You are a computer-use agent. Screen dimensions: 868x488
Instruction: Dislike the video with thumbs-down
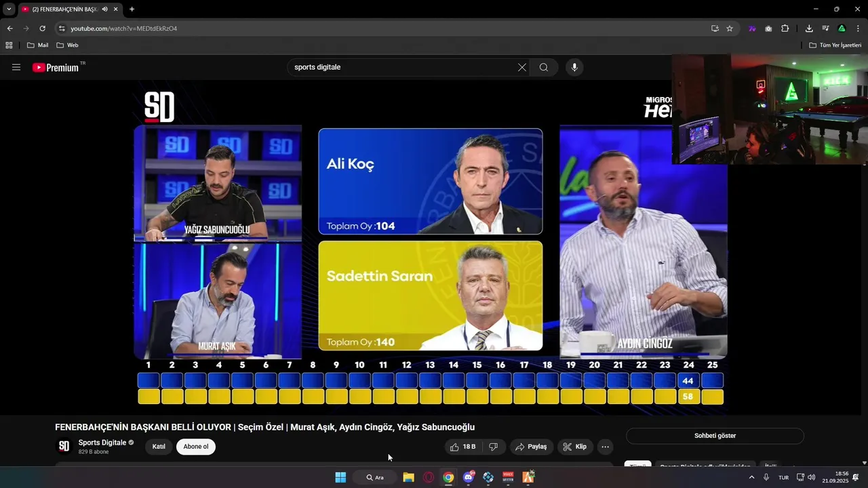pyautogui.click(x=494, y=447)
